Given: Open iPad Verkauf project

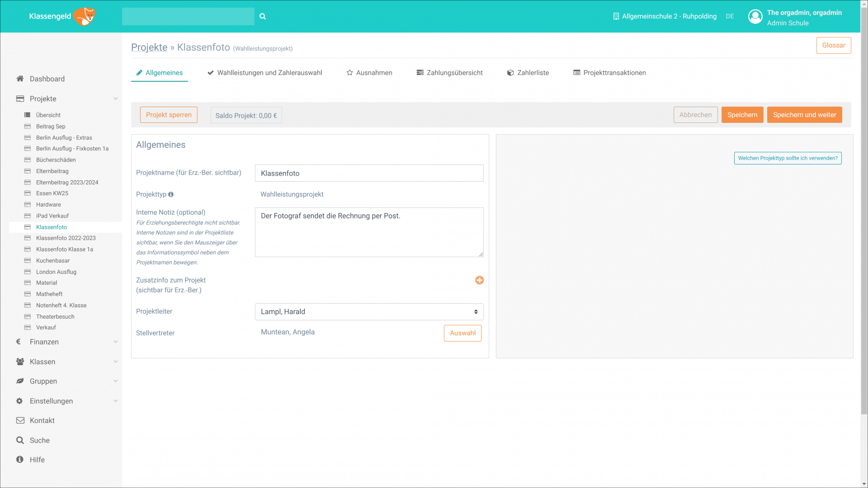Looking at the screenshot, I should point(52,216).
